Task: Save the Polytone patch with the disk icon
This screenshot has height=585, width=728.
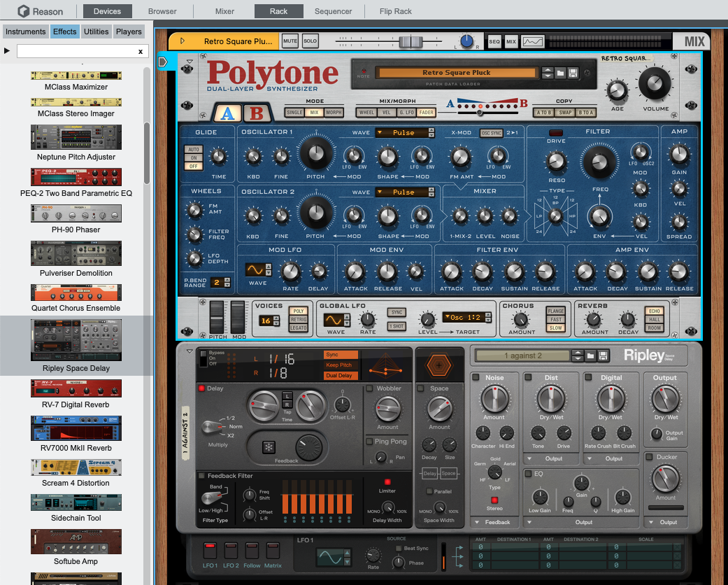Action: coord(573,73)
